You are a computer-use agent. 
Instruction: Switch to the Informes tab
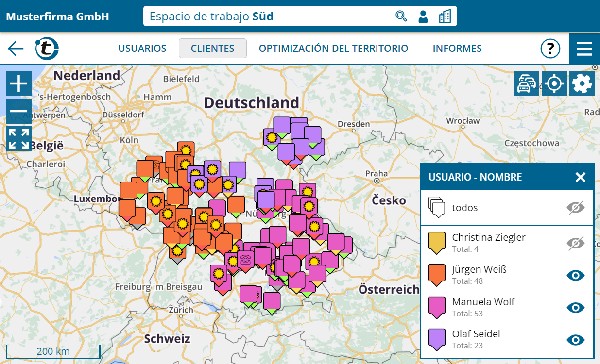(457, 49)
